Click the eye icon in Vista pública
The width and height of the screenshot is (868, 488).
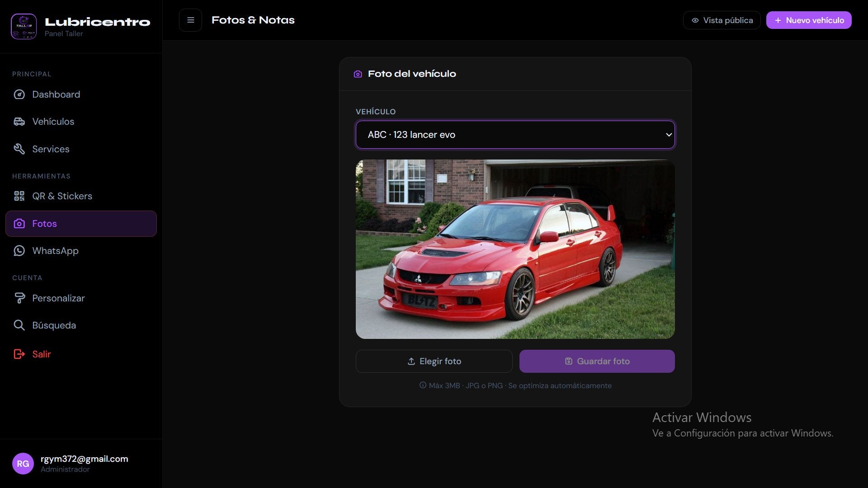pos(695,20)
